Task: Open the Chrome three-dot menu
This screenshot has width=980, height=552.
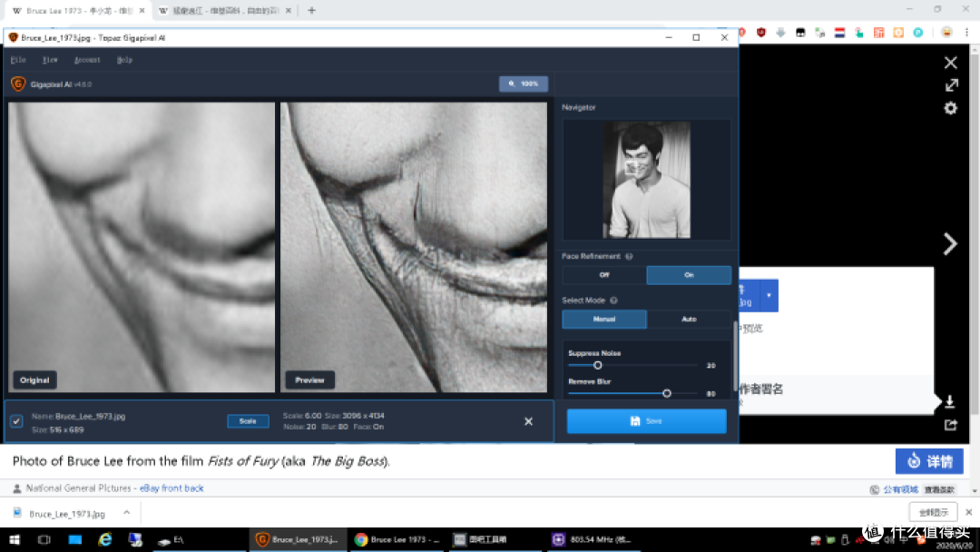Action: (x=966, y=33)
